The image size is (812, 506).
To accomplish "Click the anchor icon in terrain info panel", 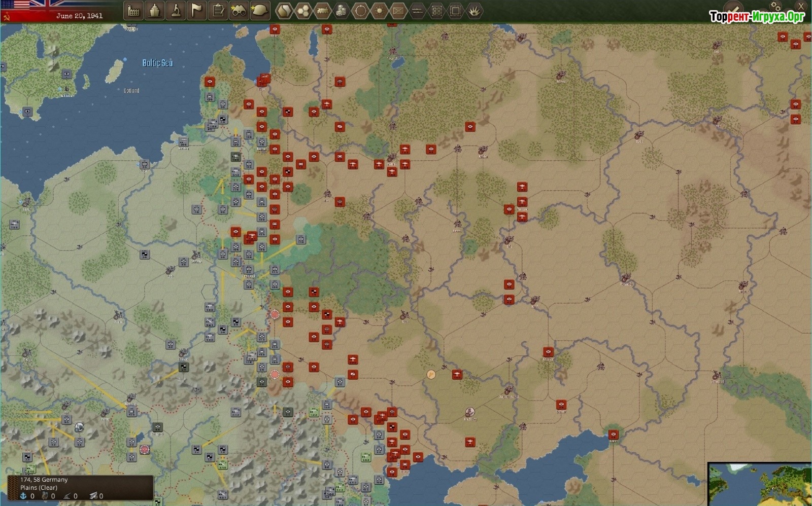I will click(23, 496).
